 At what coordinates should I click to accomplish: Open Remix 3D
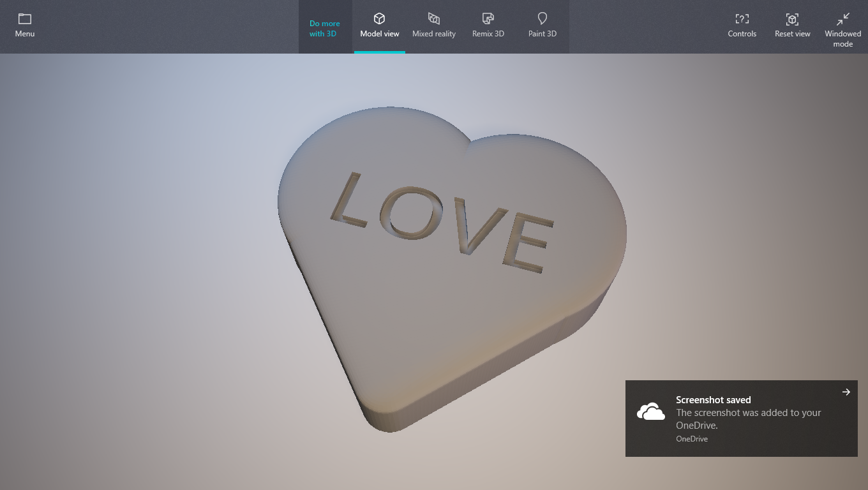(x=488, y=26)
